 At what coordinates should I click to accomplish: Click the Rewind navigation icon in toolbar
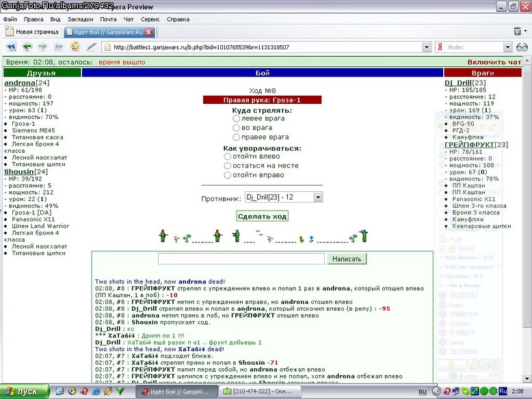point(11,46)
